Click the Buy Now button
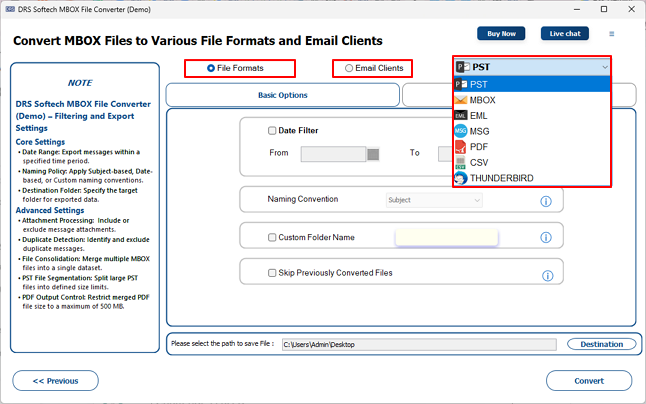This screenshot has width=646, height=404. click(x=501, y=34)
